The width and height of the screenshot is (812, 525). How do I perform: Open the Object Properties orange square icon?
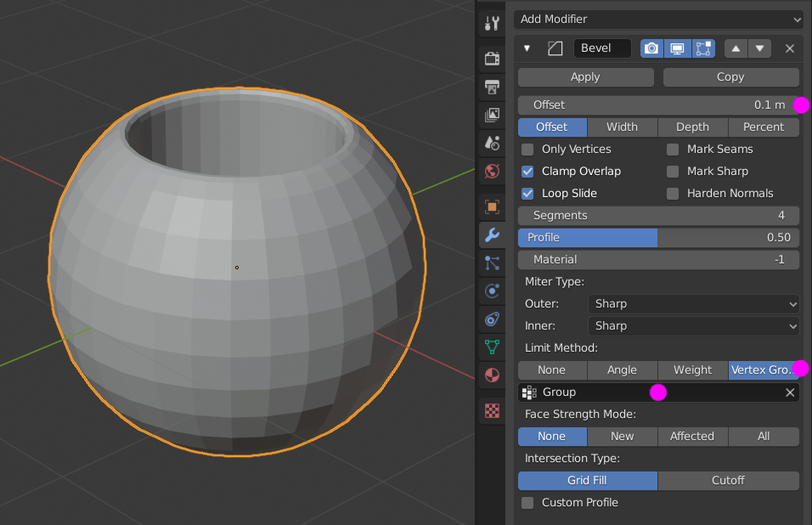[492, 206]
